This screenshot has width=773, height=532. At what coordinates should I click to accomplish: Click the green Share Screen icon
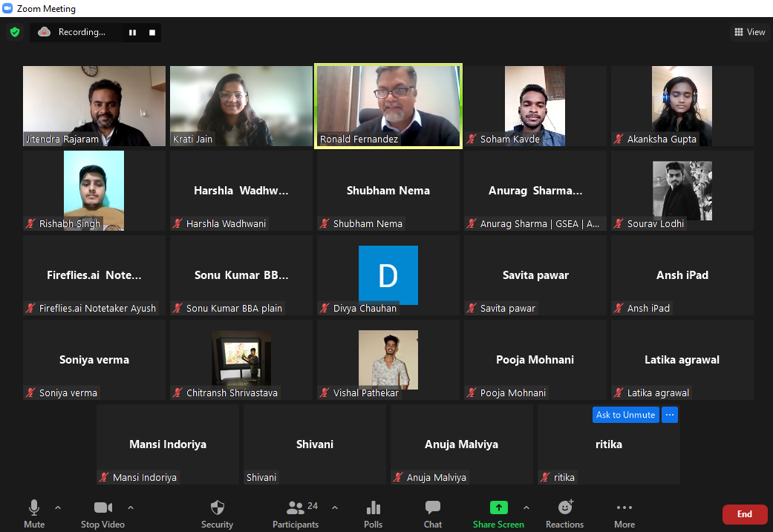click(x=498, y=508)
